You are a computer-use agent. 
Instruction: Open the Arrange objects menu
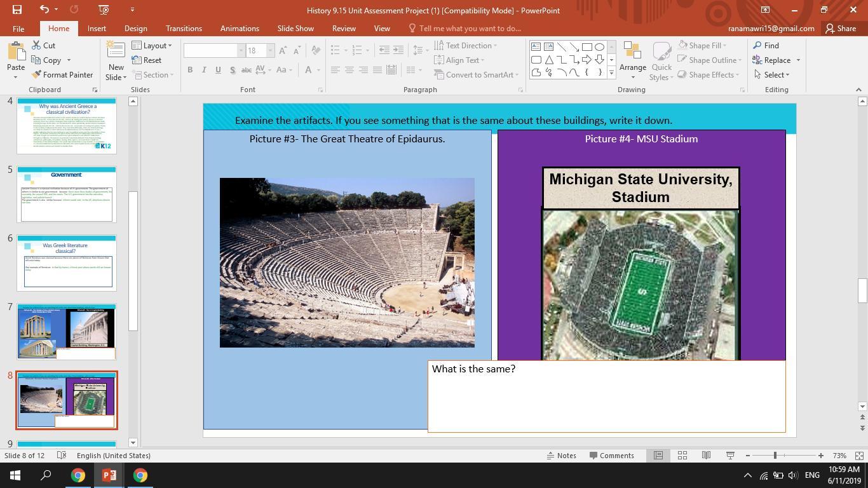[632, 60]
